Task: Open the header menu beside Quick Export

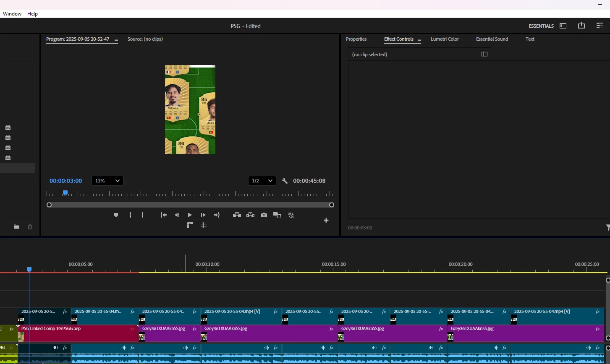Action: pyautogui.click(x=600, y=26)
